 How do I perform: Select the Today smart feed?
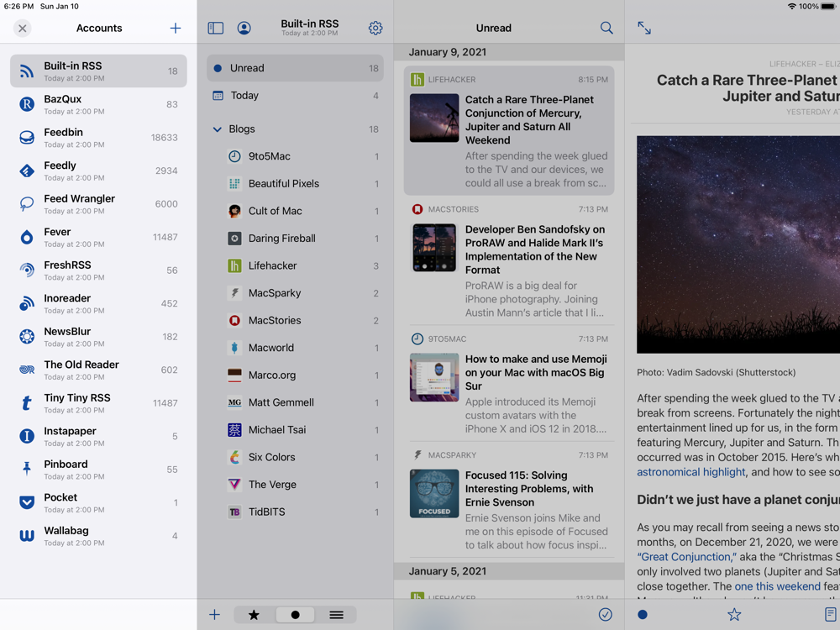point(295,96)
